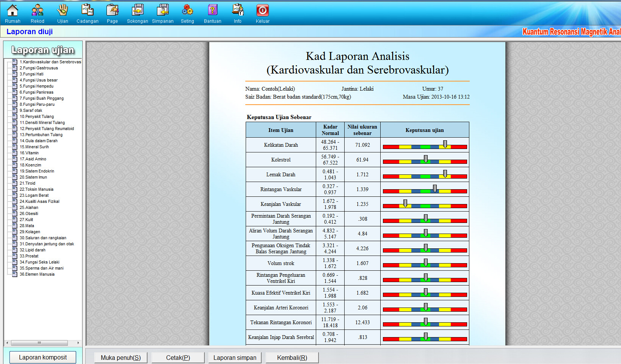Select 1.Kardiovaskular dan Serebrovaskular report
The height and width of the screenshot is (364, 621).
point(50,62)
